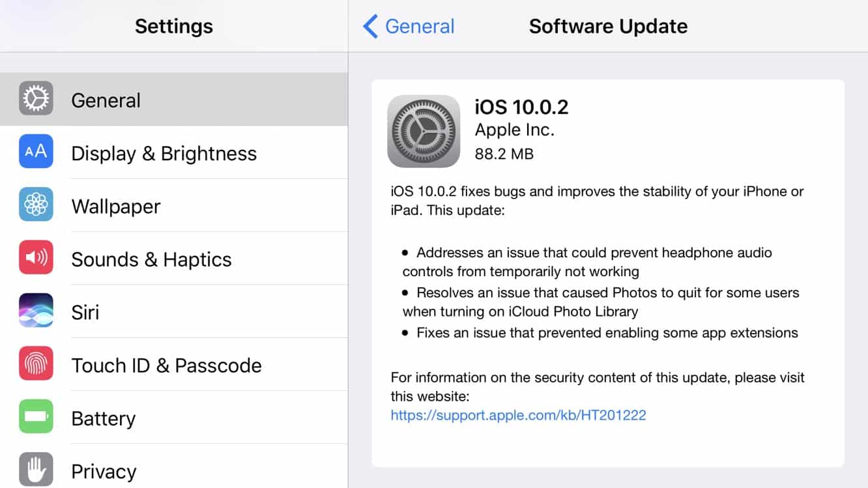Click the Privacy hand icon
The height and width of the screenshot is (488, 868).
point(36,469)
